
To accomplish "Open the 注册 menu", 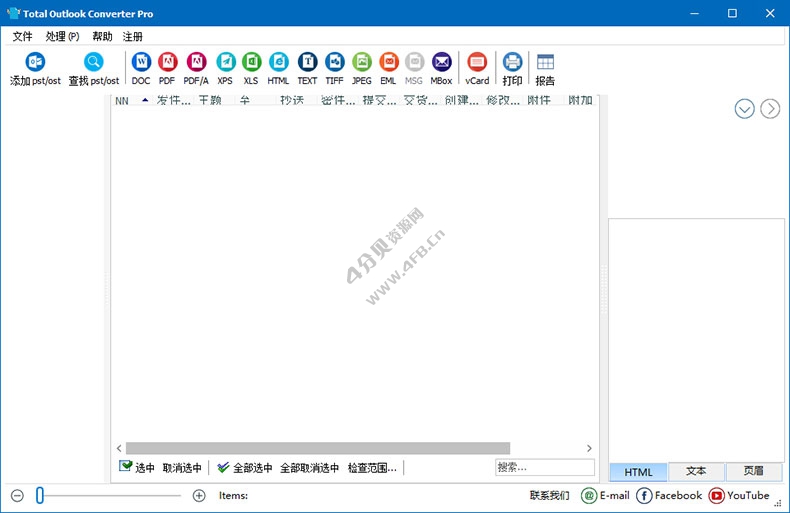I will [x=133, y=36].
